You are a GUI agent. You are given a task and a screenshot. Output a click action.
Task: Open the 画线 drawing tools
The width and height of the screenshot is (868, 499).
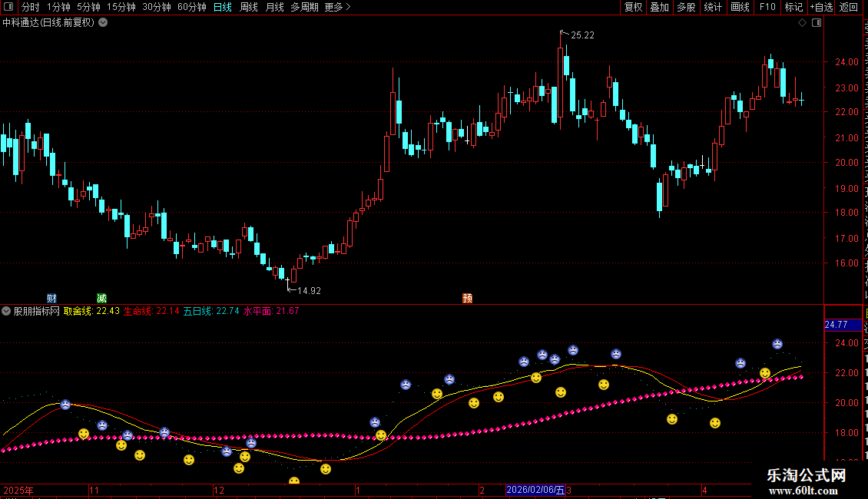pyautogui.click(x=740, y=7)
